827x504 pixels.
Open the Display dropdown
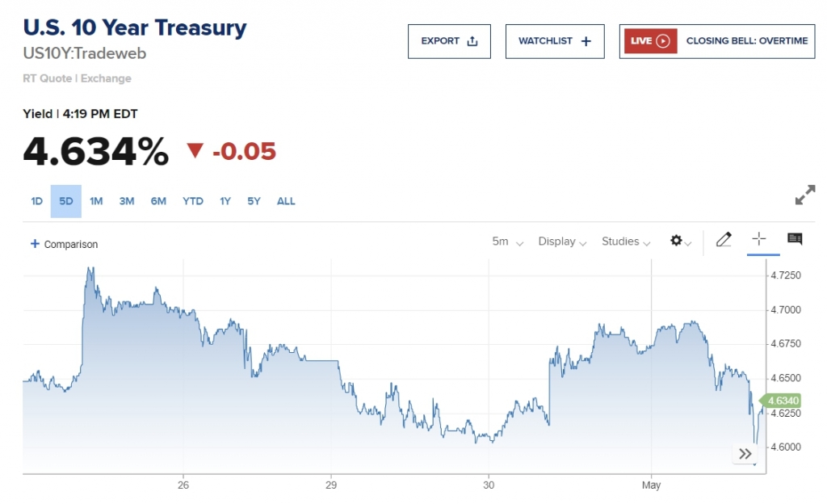(563, 241)
